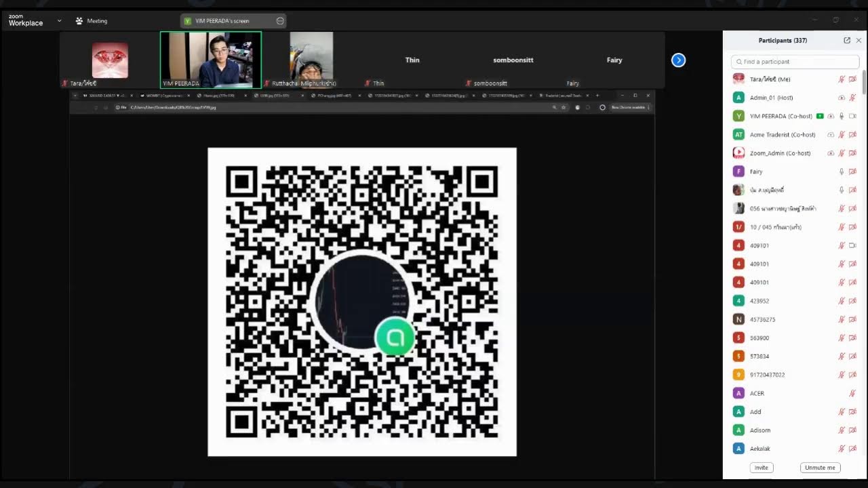Click the muted mic icon for 91720437022
Screen dimensions: 868x488
(842, 375)
